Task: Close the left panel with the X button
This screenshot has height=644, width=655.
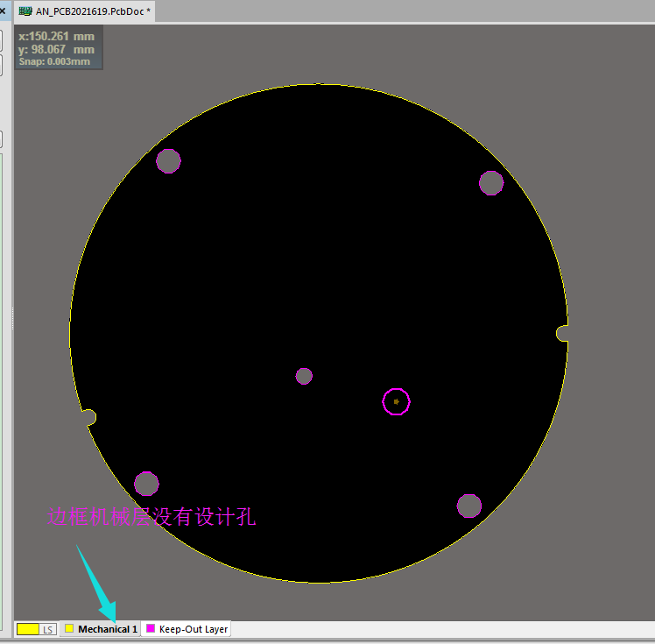Action: coord(3,11)
